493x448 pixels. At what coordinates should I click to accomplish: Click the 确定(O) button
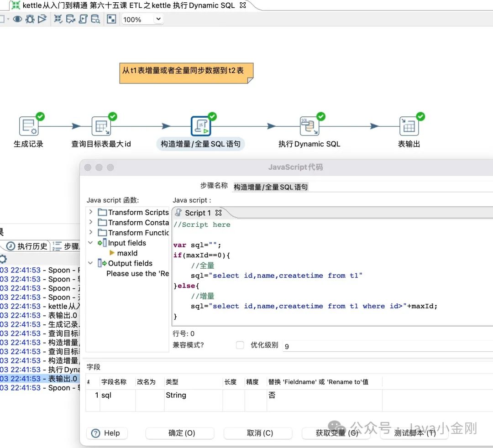pyautogui.click(x=181, y=433)
